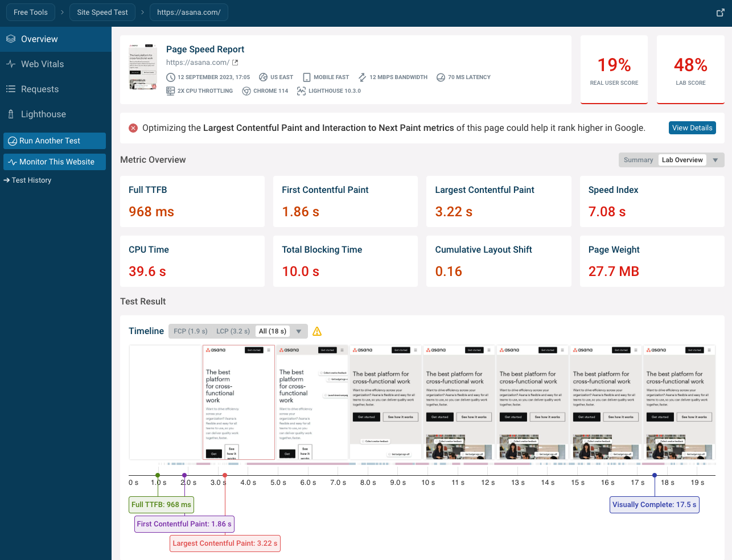Click the Largest Contentful Paint timeline marker dot
732x560 pixels.
coord(225,475)
